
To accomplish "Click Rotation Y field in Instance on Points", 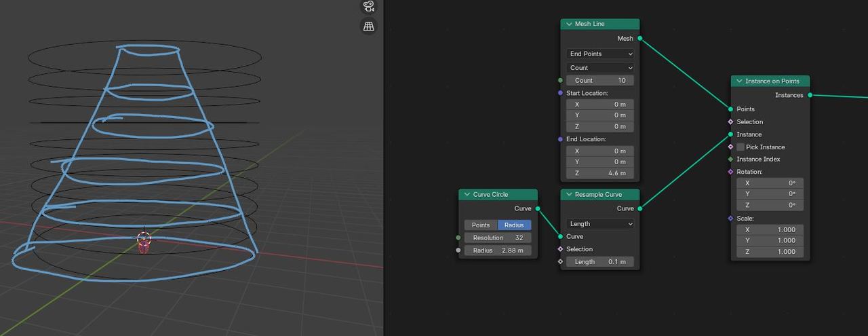I will point(770,193).
